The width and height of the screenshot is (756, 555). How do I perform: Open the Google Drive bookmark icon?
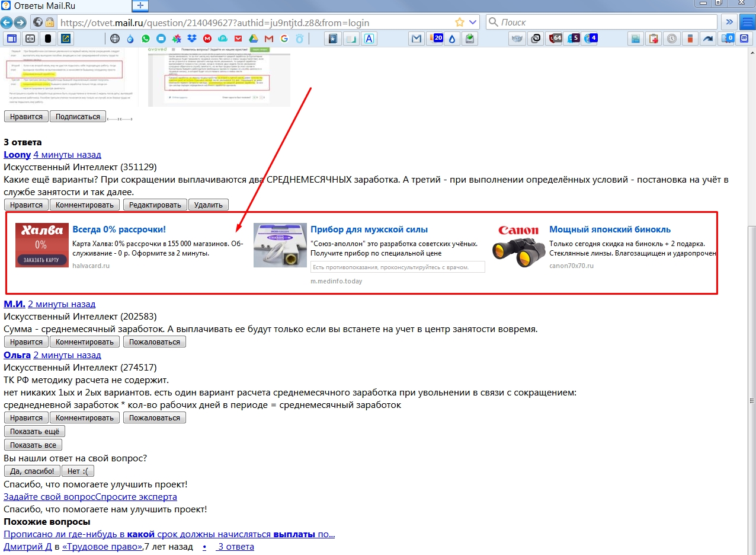pyautogui.click(x=254, y=39)
